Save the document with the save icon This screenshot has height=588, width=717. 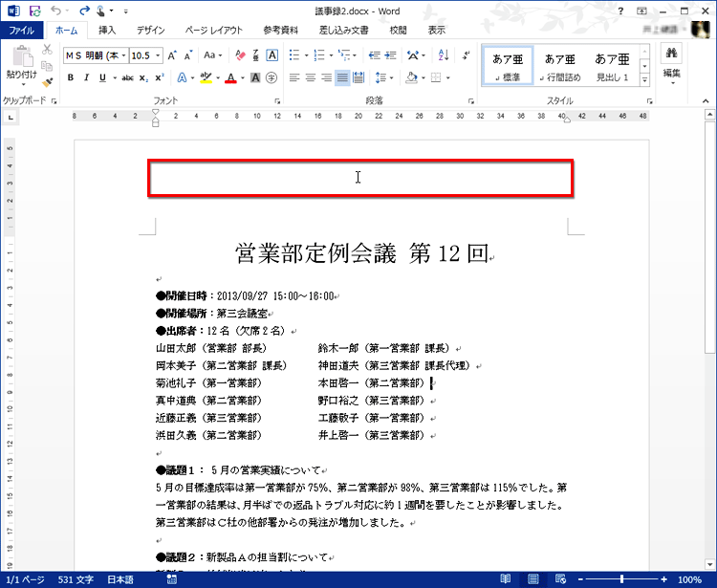(34, 11)
